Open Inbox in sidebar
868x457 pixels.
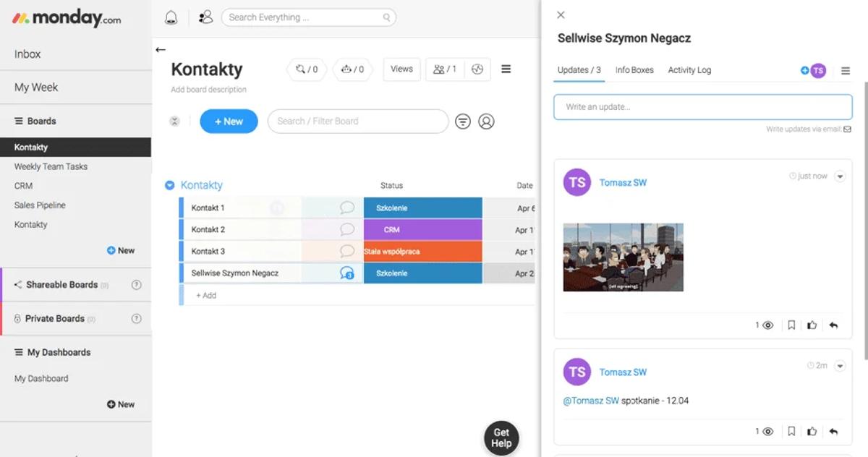pos(27,54)
